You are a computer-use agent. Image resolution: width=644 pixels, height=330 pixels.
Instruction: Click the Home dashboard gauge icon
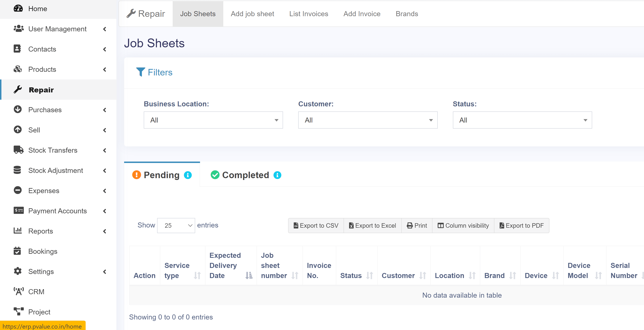click(18, 8)
